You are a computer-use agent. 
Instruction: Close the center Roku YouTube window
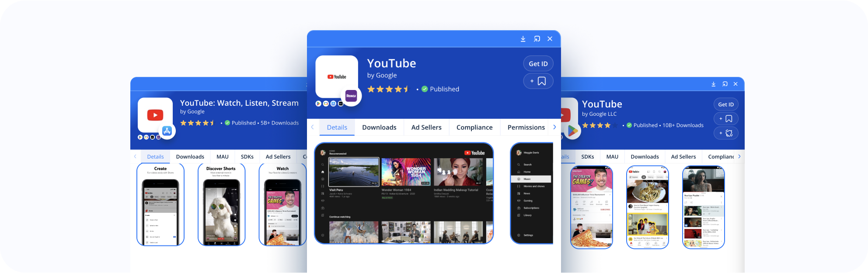tap(550, 39)
